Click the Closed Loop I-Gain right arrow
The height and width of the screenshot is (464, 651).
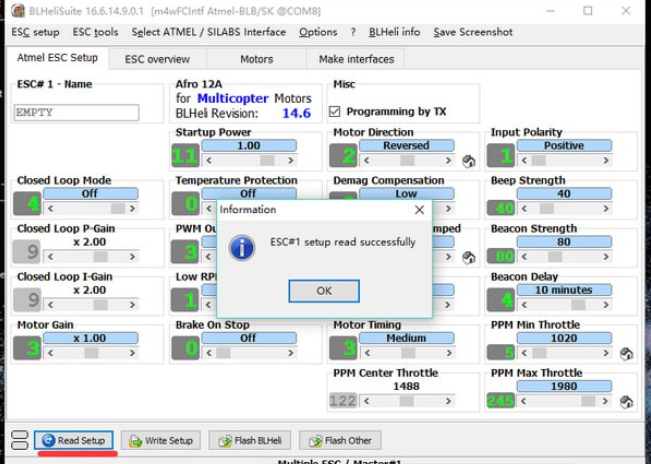[x=132, y=305]
